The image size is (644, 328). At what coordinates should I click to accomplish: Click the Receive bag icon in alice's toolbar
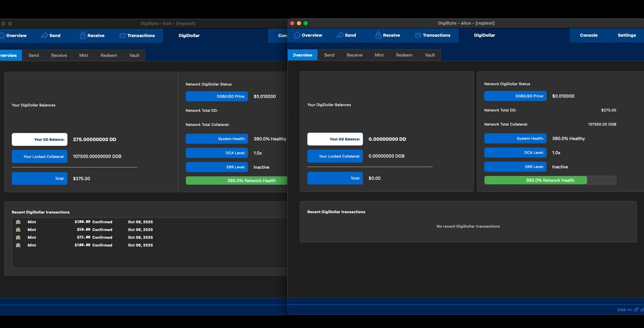click(x=378, y=35)
